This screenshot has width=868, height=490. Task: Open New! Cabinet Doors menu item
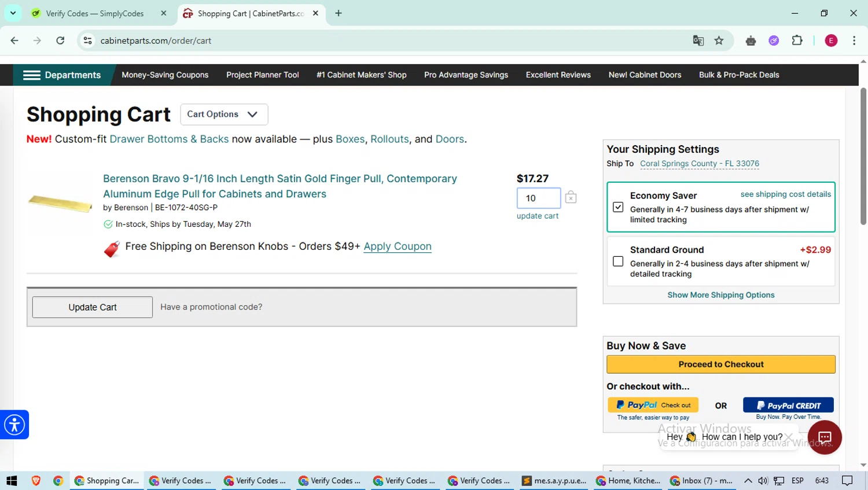pos(645,75)
